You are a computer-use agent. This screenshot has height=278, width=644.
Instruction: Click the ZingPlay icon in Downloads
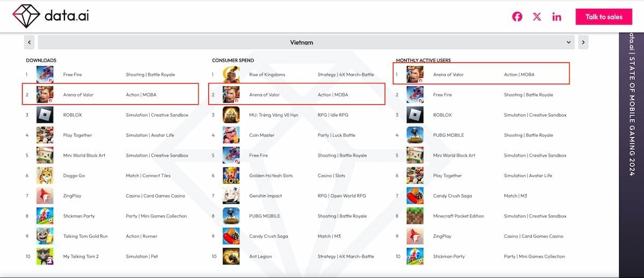[x=45, y=196]
